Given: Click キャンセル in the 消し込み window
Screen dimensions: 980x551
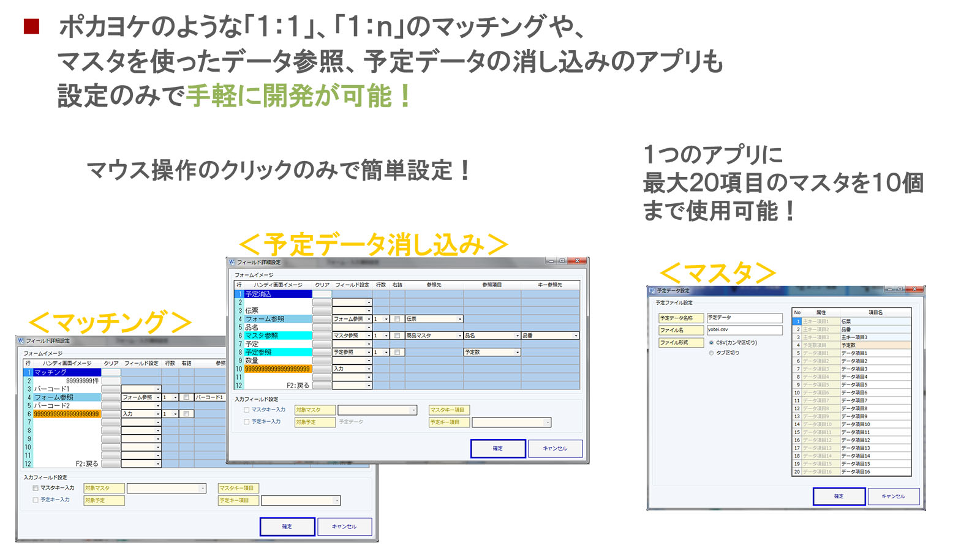Looking at the screenshot, I should tap(555, 449).
